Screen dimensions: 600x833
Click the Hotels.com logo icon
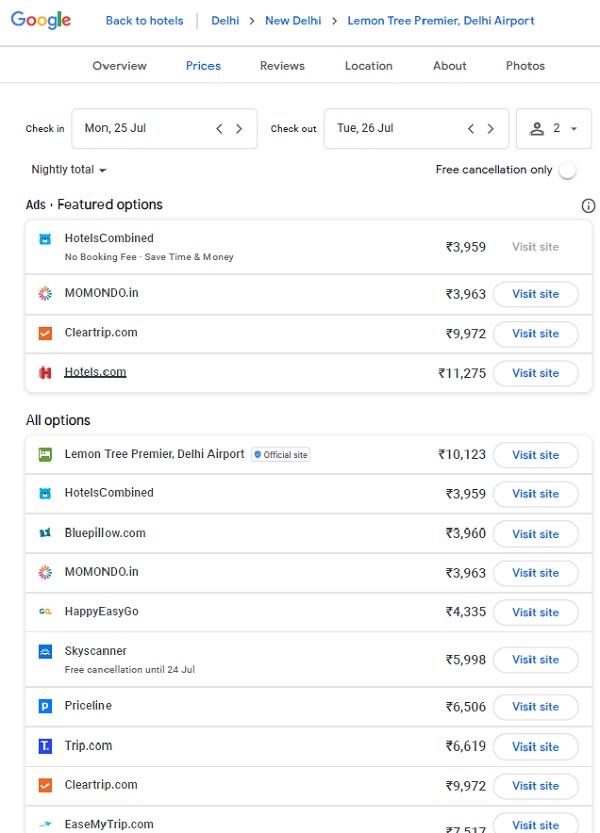coord(45,373)
